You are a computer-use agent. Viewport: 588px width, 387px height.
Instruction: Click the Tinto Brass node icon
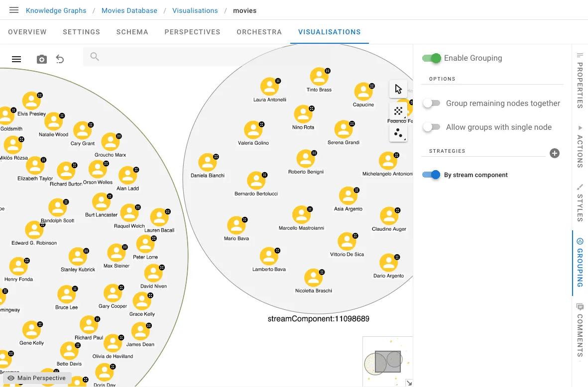(x=319, y=77)
